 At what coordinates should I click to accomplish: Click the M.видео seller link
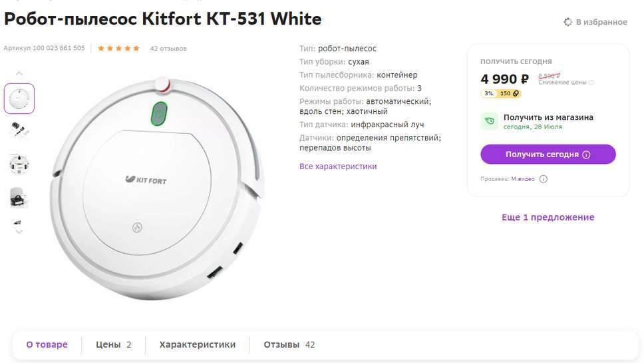523,179
